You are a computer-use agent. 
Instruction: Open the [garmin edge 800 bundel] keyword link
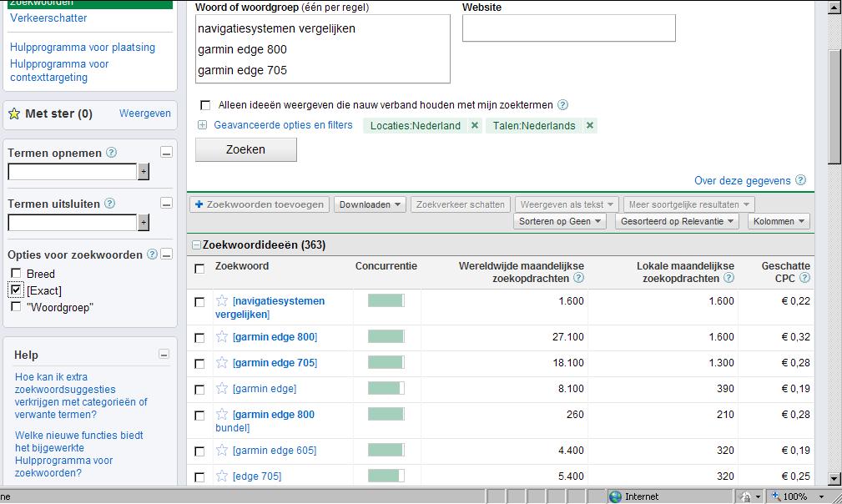point(265,421)
